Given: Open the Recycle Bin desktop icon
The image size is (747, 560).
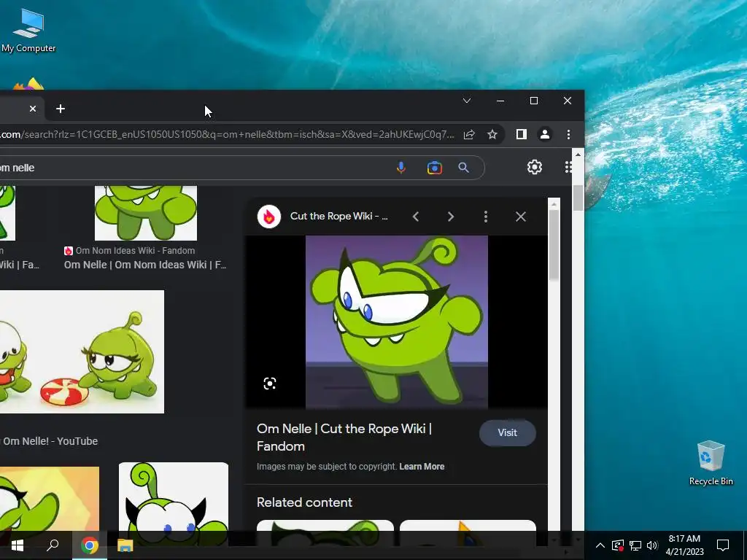Looking at the screenshot, I should pyautogui.click(x=711, y=463).
